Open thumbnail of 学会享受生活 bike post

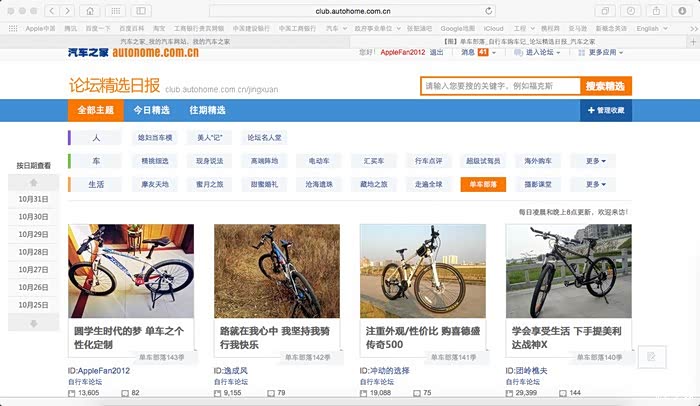(569, 271)
